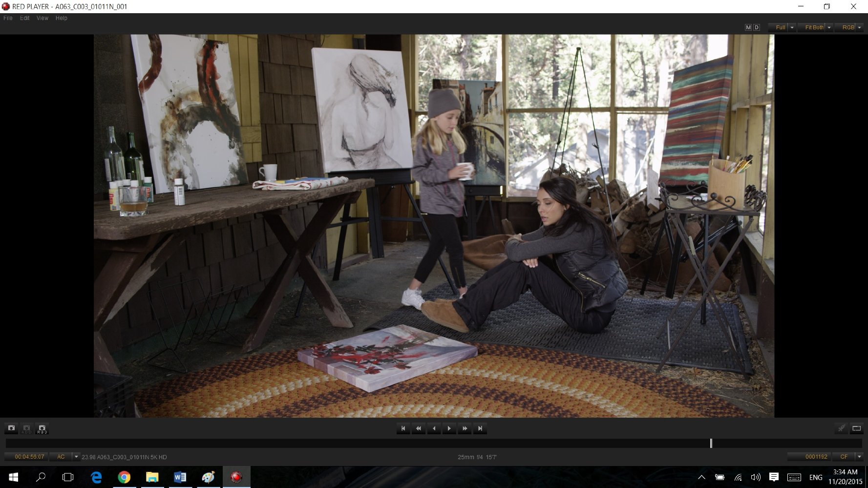
Task: Open the View menu
Action: tap(42, 18)
